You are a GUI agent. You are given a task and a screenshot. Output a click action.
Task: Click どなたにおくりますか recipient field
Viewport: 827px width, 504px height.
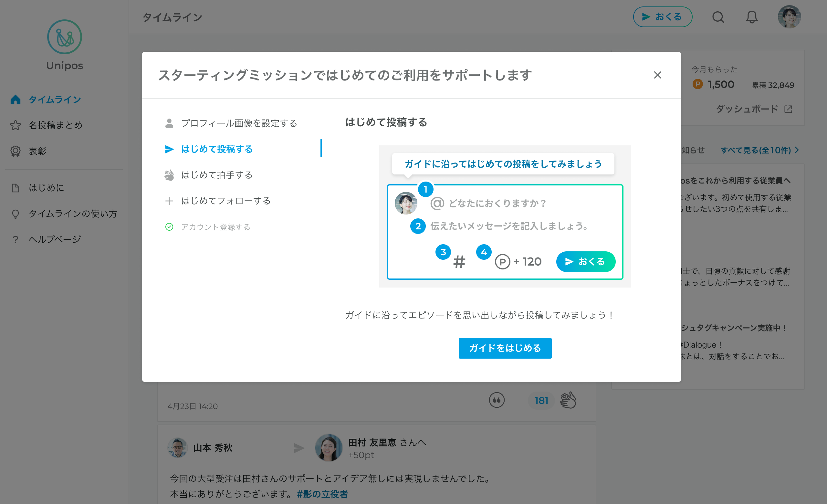click(497, 203)
